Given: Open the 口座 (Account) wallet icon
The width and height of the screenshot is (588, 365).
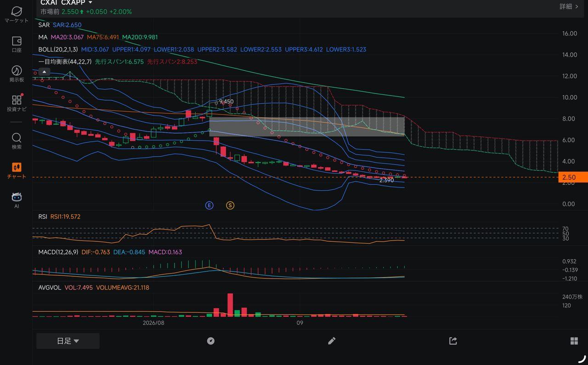Looking at the screenshot, I should pyautogui.click(x=17, y=44).
